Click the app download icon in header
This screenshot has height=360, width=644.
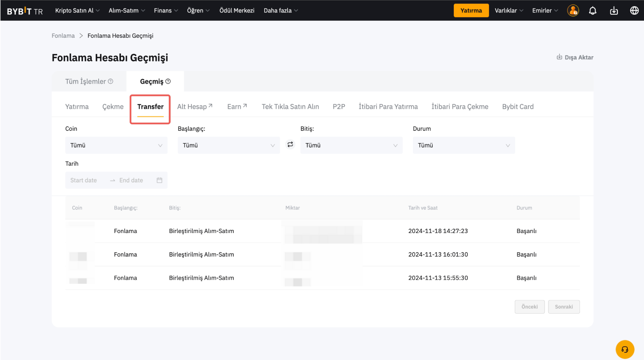pyautogui.click(x=614, y=10)
